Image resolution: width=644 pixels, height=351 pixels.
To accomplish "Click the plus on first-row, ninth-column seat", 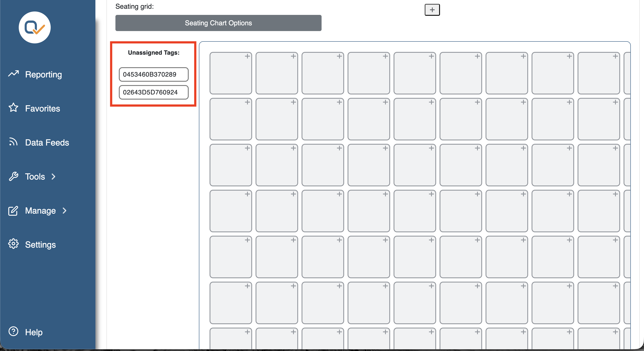I will 615,56.
